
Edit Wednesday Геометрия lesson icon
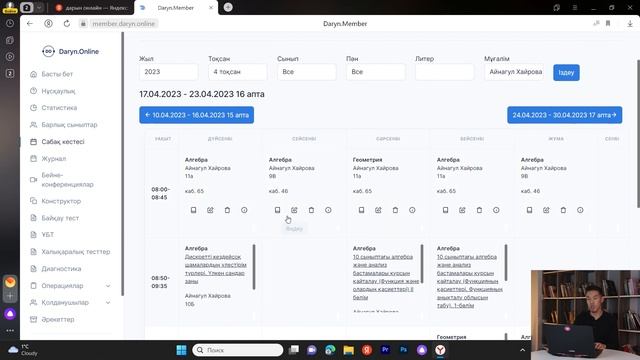(x=378, y=210)
